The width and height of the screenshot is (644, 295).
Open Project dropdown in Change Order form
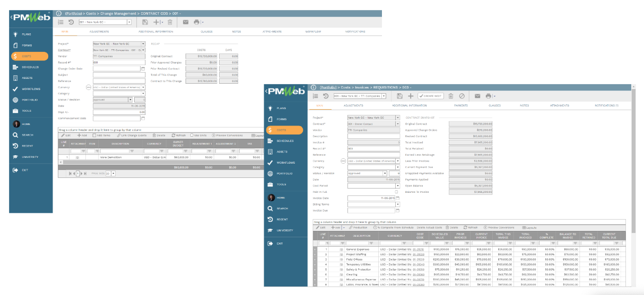coord(143,44)
